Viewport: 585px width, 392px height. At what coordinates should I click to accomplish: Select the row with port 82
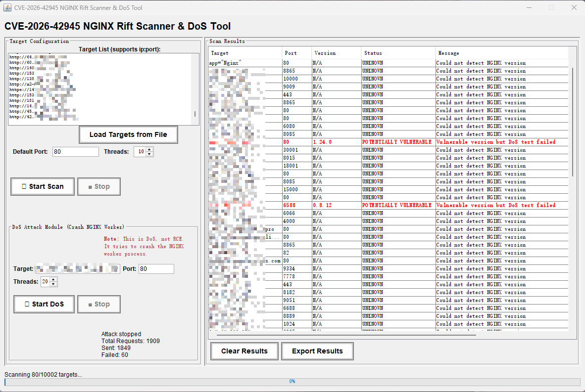pos(388,253)
